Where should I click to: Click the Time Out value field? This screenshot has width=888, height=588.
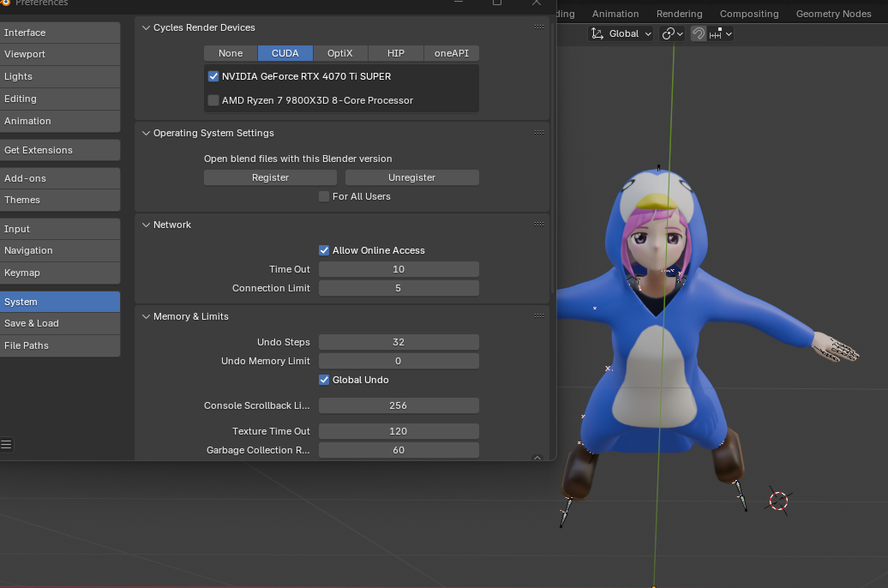click(x=399, y=269)
